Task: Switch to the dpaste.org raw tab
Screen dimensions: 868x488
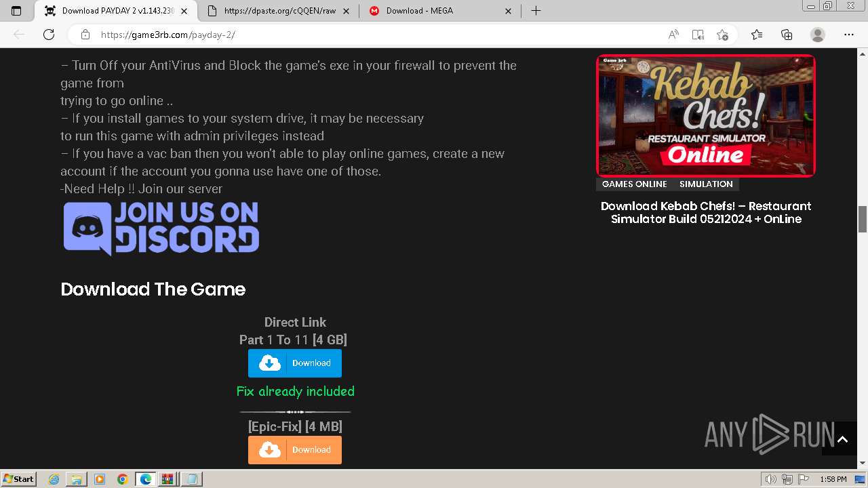Action: [x=280, y=11]
